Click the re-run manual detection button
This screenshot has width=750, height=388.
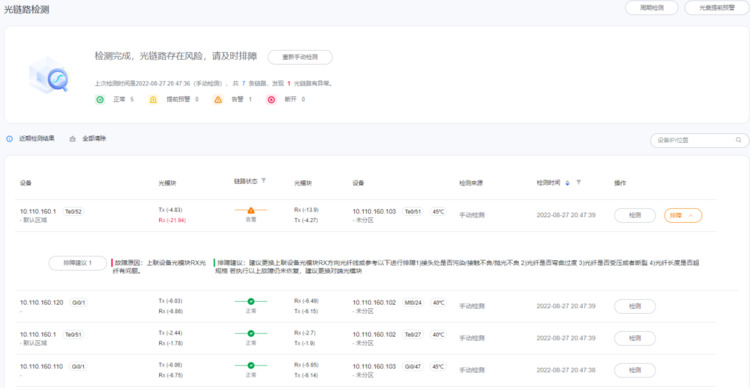point(300,57)
